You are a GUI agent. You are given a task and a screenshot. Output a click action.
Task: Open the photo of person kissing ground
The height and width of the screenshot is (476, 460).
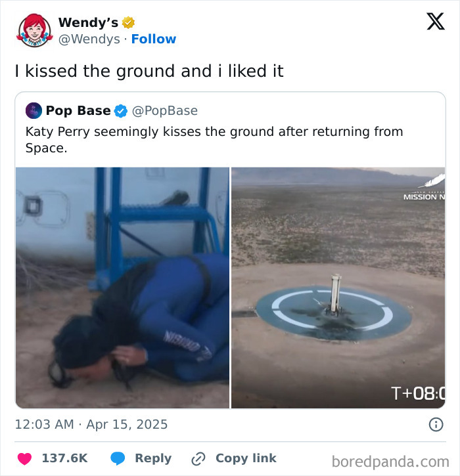122,288
